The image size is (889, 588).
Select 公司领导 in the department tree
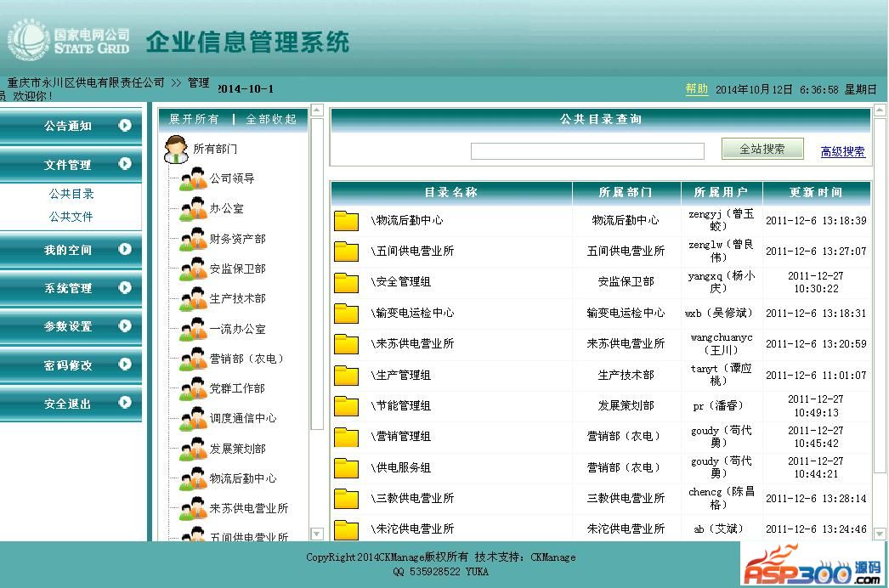point(233,178)
